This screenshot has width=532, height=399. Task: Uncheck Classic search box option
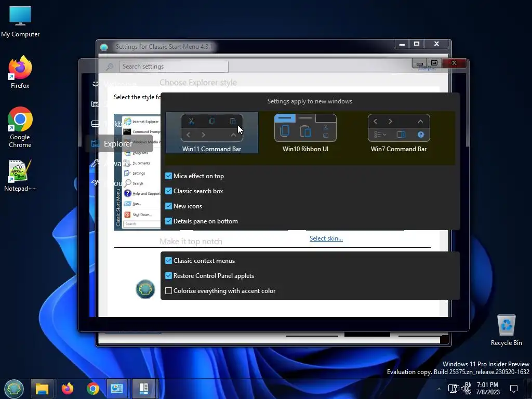point(169,191)
